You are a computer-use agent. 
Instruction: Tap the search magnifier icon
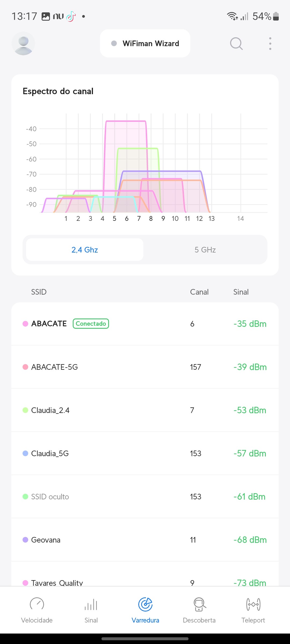236,43
